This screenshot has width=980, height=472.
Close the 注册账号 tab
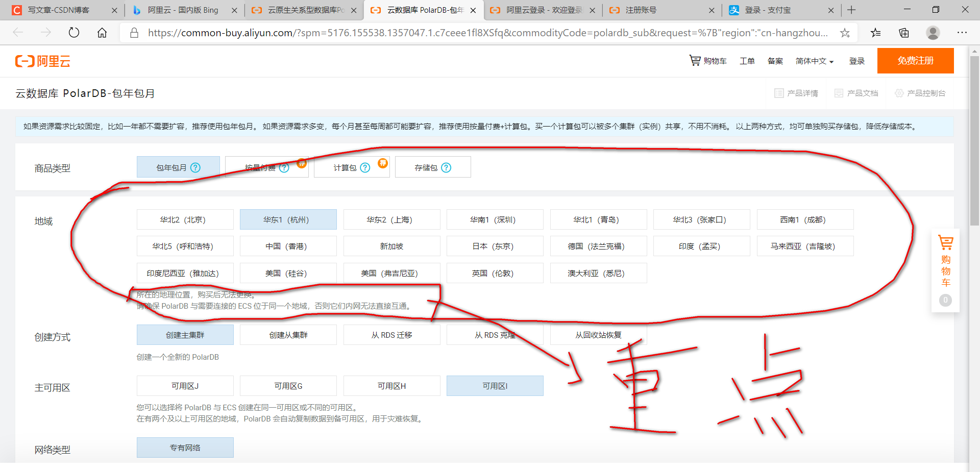click(x=712, y=10)
